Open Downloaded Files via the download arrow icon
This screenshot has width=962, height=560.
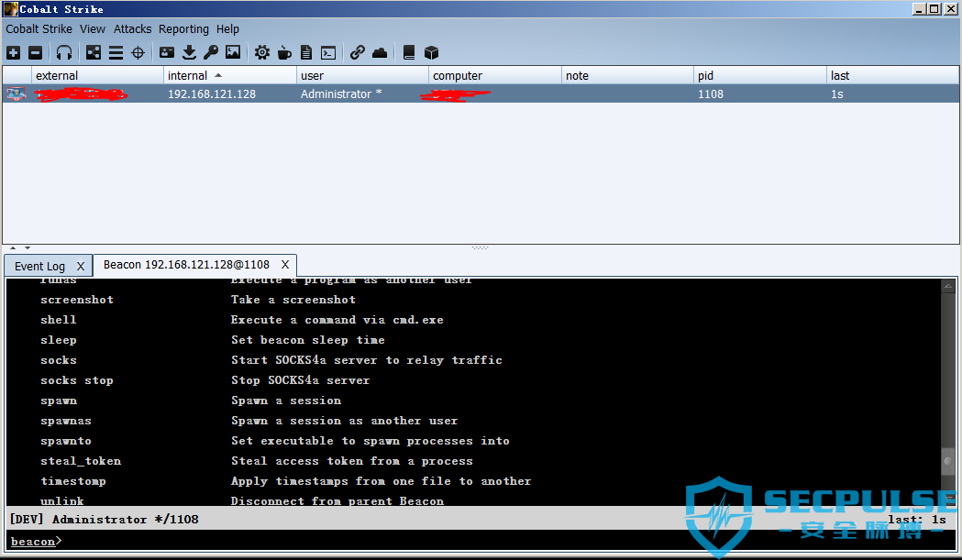click(189, 53)
